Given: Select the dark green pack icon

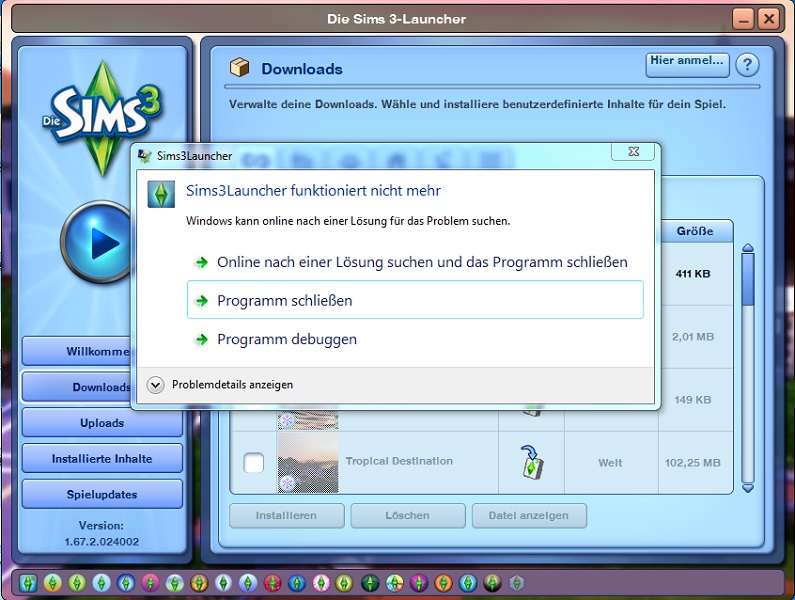Looking at the screenshot, I should [370, 583].
